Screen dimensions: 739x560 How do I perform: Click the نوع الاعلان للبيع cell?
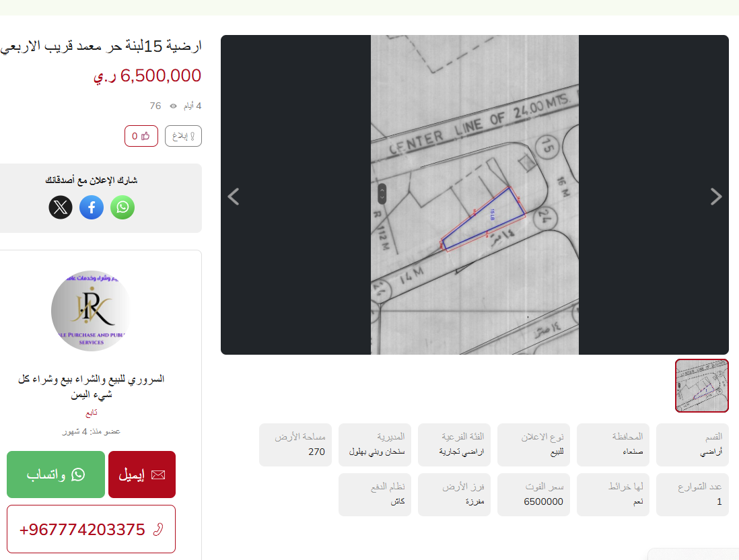(534, 444)
